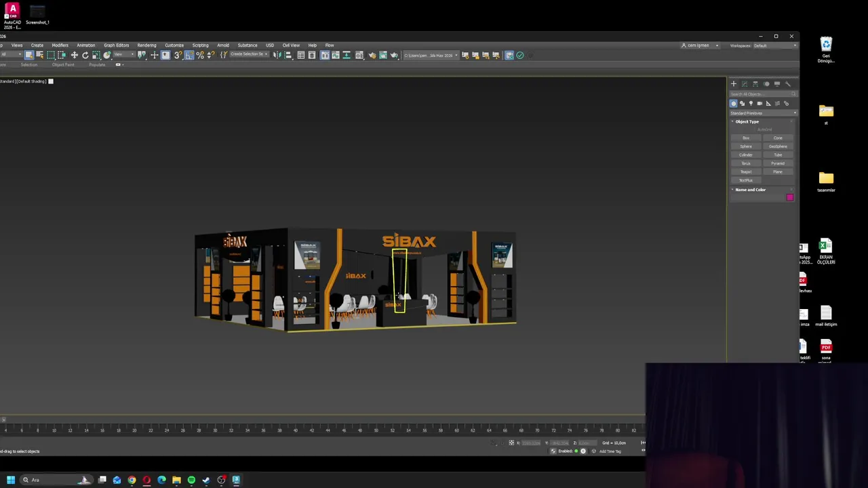Viewport: 868px width, 488px height.
Task: Open the Rendering menu
Action: tap(146, 45)
